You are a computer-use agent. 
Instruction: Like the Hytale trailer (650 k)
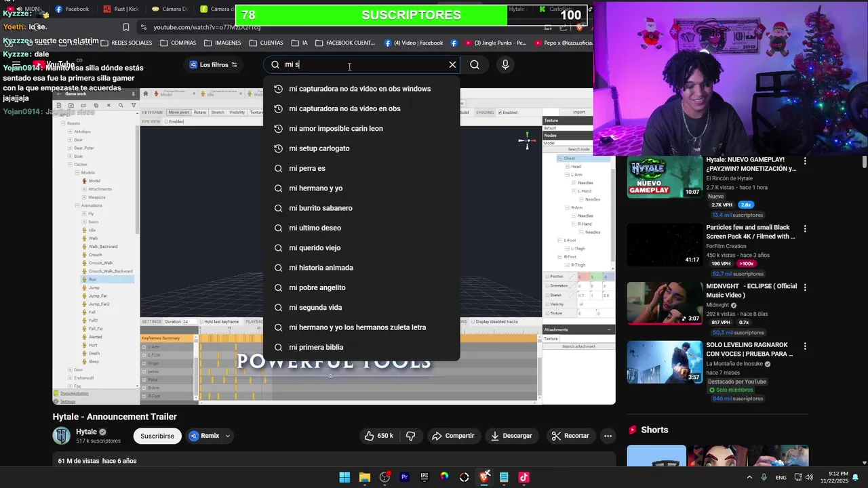coord(379,436)
